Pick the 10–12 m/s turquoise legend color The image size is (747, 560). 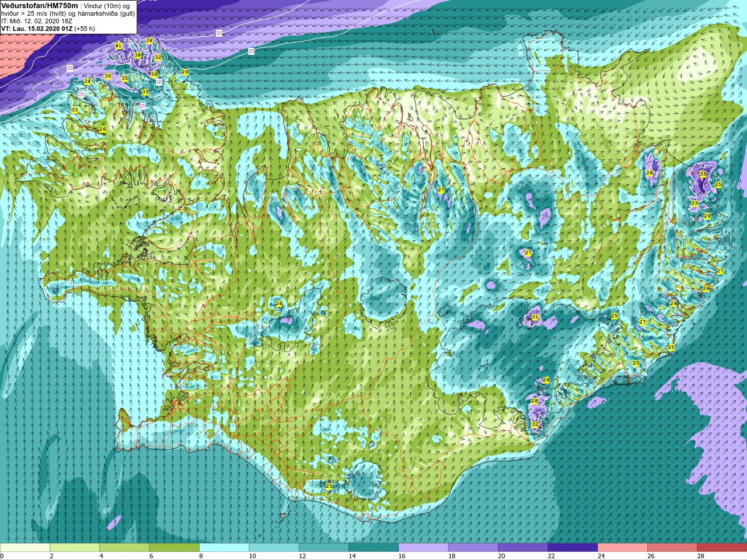(x=274, y=548)
